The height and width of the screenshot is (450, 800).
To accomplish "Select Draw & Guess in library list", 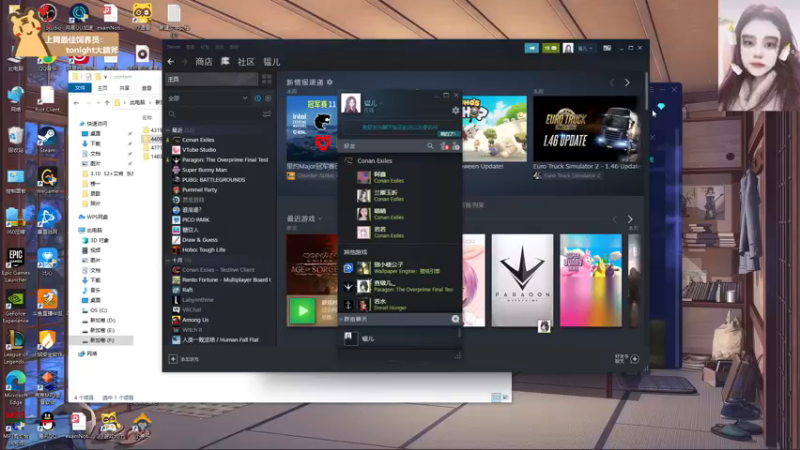I will 199,240.
